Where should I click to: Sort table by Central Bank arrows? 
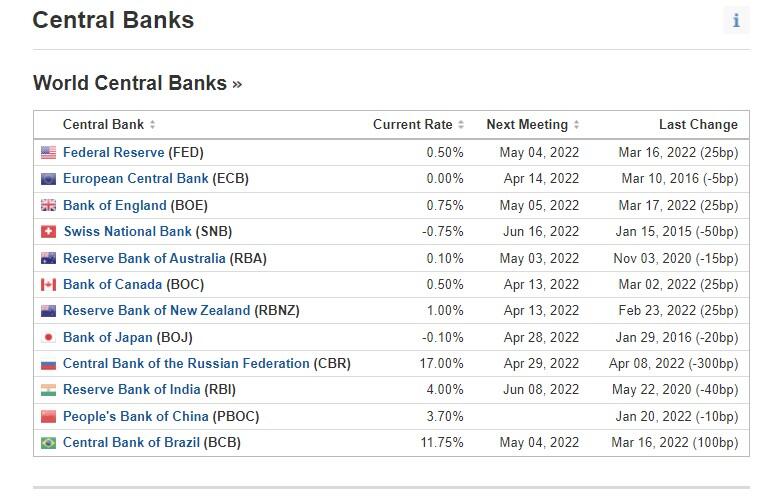click(x=152, y=124)
